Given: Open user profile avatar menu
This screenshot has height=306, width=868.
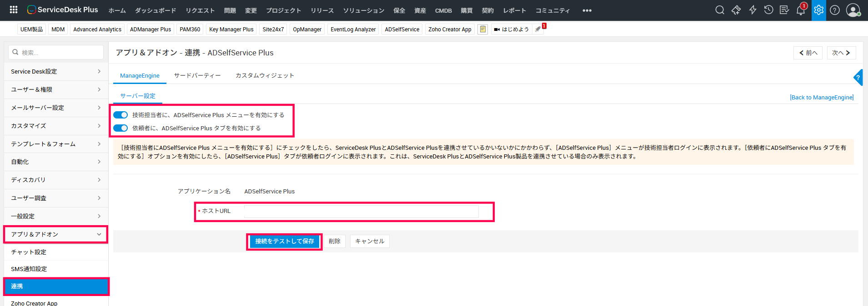Looking at the screenshot, I should click(853, 10).
